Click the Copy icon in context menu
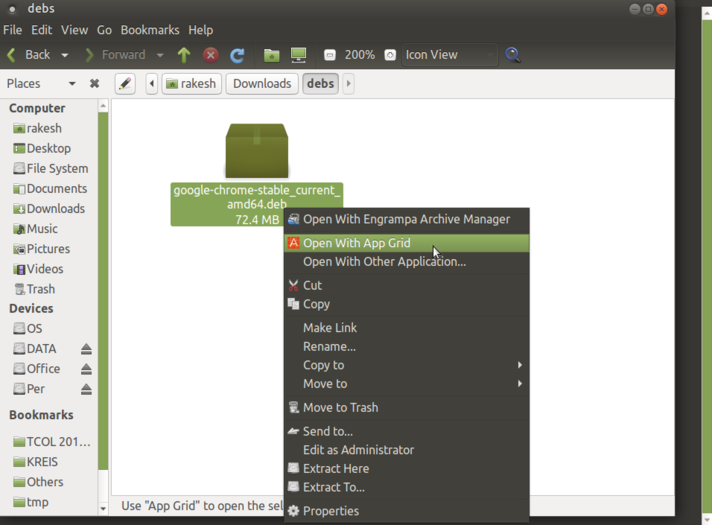This screenshot has height=525, width=712. point(293,304)
